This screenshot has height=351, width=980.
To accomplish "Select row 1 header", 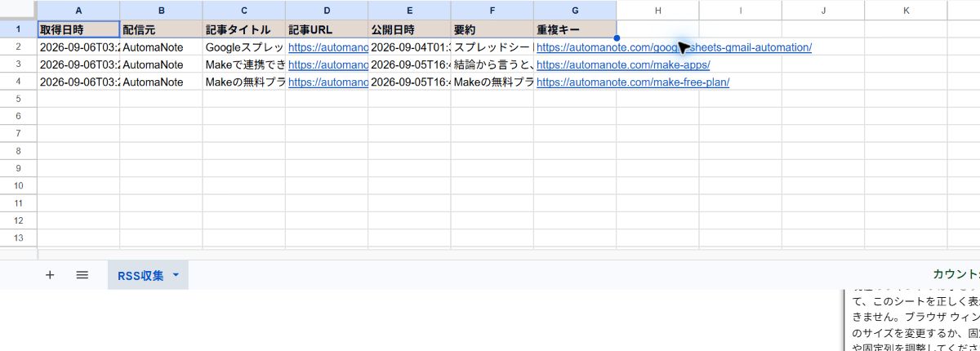I will point(18,29).
